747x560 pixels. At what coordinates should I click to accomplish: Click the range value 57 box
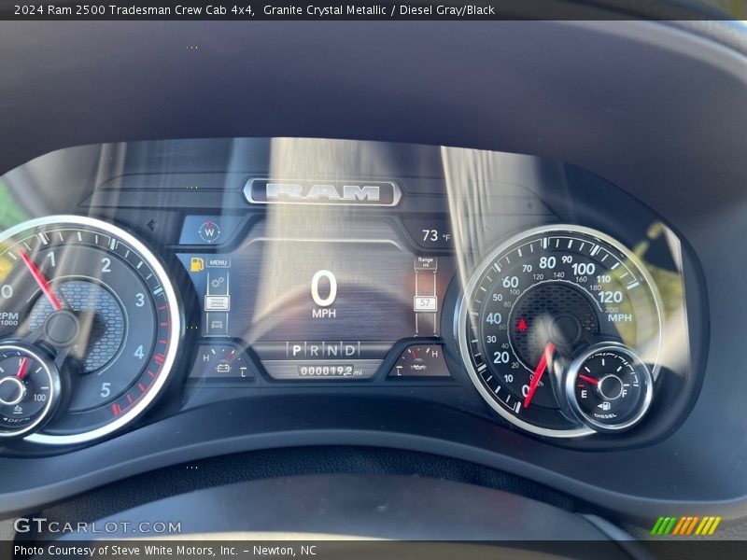coord(426,303)
